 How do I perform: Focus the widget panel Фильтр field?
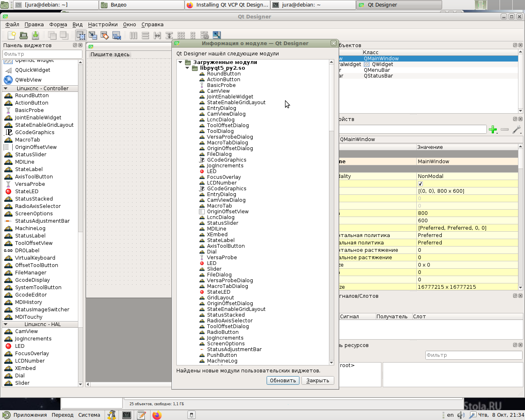point(43,54)
